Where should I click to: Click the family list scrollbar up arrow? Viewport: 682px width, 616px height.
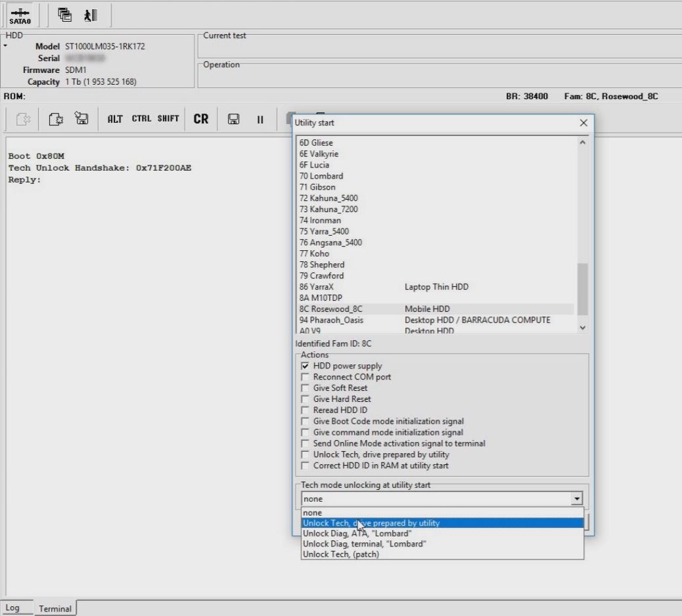(583, 143)
